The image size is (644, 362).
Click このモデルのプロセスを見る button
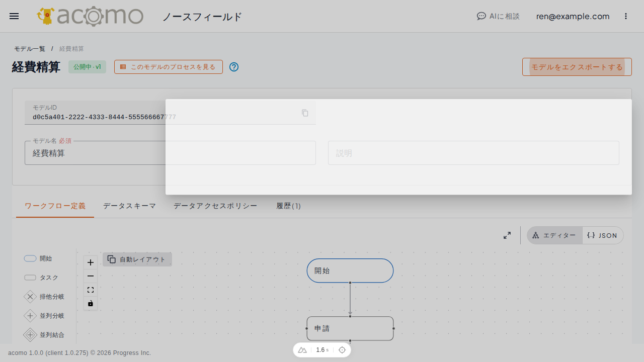[169, 67]
